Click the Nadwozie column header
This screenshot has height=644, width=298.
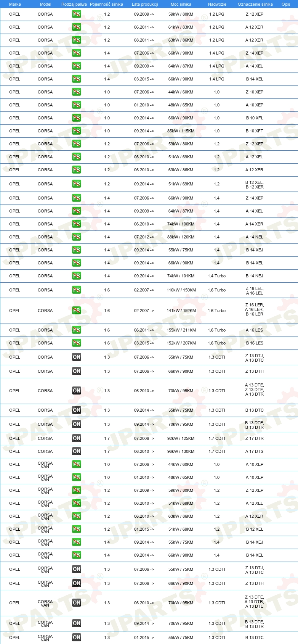point(217,4)
